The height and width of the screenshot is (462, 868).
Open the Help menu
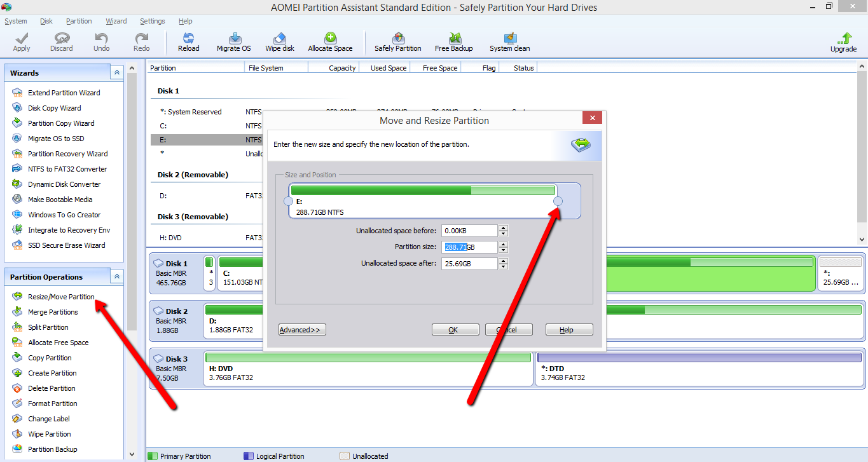tap(186, 21)
